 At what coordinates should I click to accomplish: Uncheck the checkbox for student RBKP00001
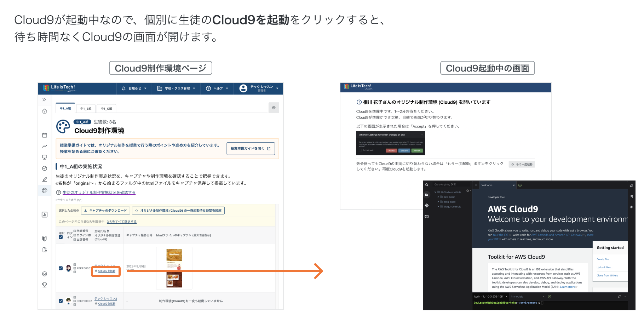(61, 268)
